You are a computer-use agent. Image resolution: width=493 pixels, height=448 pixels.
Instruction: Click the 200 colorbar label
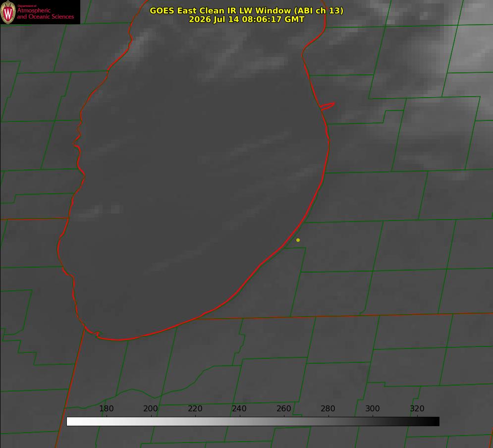pos(151,408)
